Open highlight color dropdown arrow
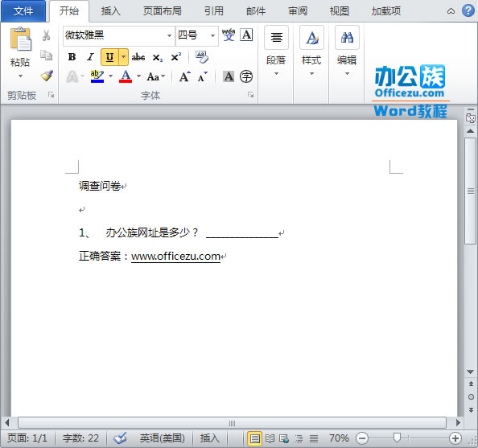The width and height of the screenshot is (478, 448). 110,76
